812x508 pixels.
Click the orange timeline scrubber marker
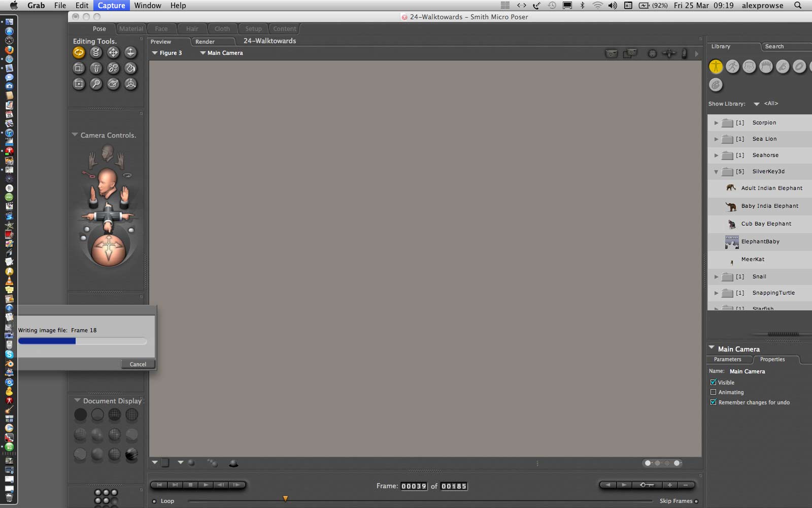[285, 499]
